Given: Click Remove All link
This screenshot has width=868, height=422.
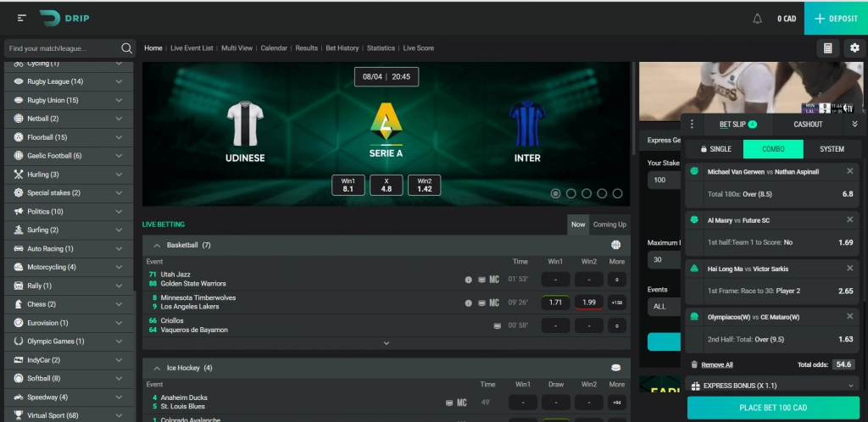Looking at the screenshot, I should [x=717, y=365].
